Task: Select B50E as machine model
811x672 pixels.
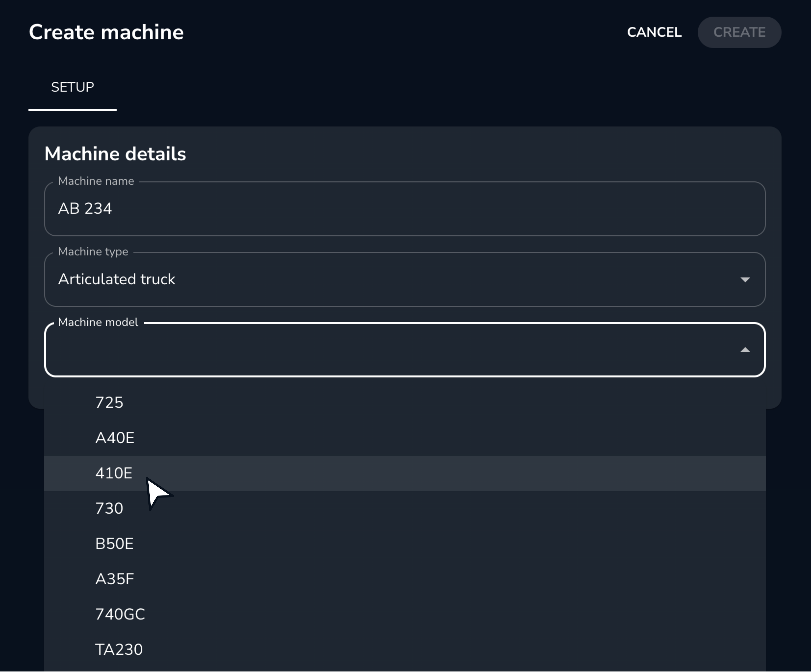Action: tap(114, 543)
